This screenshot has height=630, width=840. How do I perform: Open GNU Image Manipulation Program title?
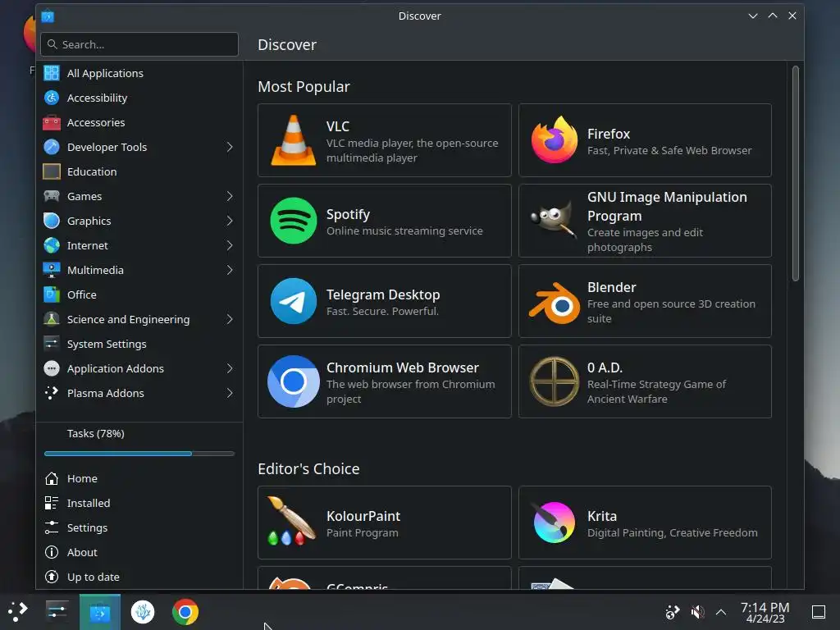point(667,206)
